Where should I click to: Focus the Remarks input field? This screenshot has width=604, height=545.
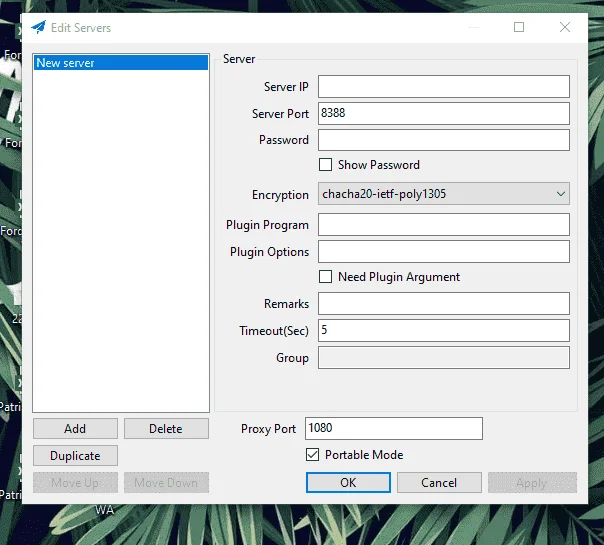point(444,304)
